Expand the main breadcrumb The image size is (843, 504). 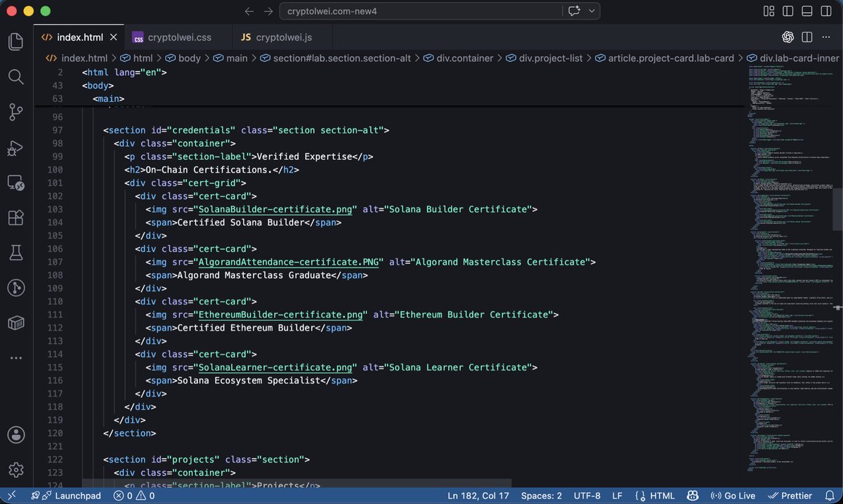click(230, 58)
